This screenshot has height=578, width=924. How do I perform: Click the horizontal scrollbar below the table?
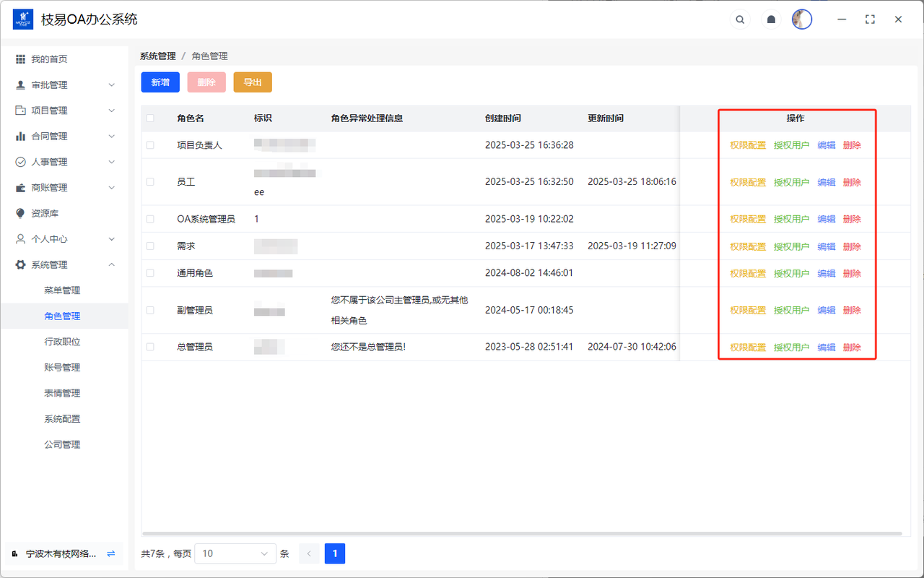coord(521,534)
